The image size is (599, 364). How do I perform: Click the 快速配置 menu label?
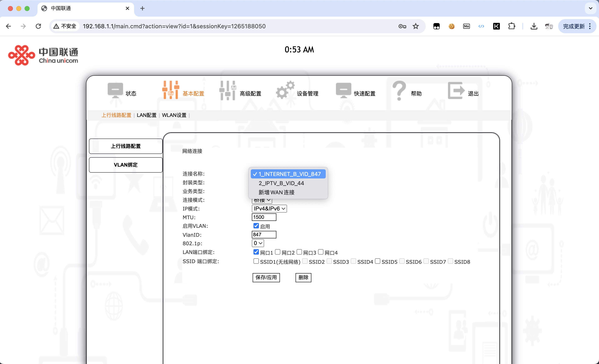click(x=365, y=93)
